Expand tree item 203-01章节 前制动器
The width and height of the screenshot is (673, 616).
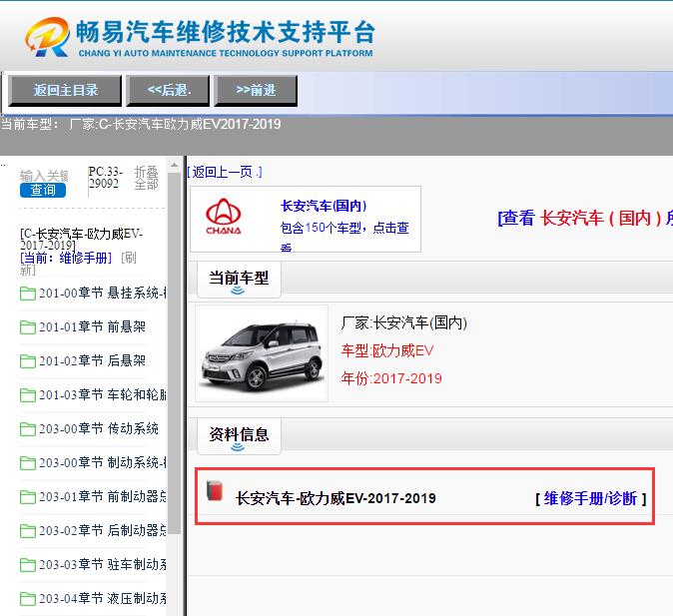pos(103,496)
